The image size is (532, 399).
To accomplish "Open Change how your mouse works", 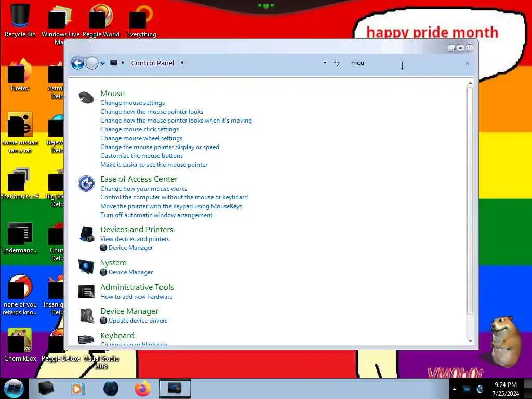I will point(143,189).
